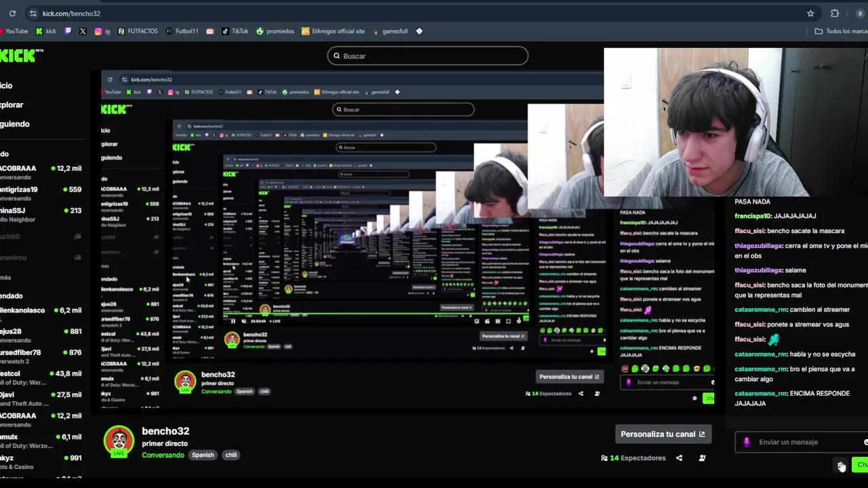Open the Conversando category link
Screen dimensions: 868x488
click(x=163, y=455)
